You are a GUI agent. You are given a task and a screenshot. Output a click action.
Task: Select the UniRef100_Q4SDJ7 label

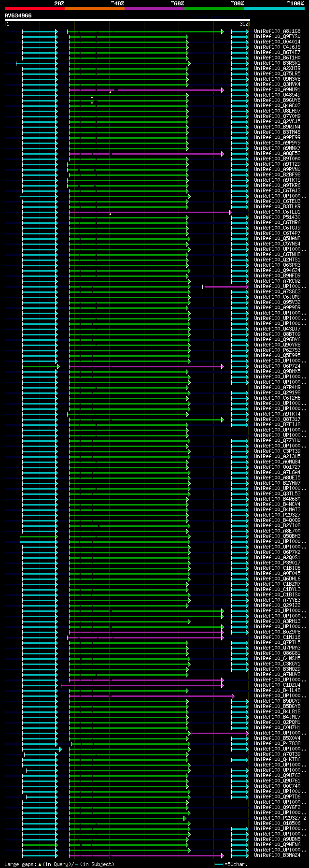(277, 329)
